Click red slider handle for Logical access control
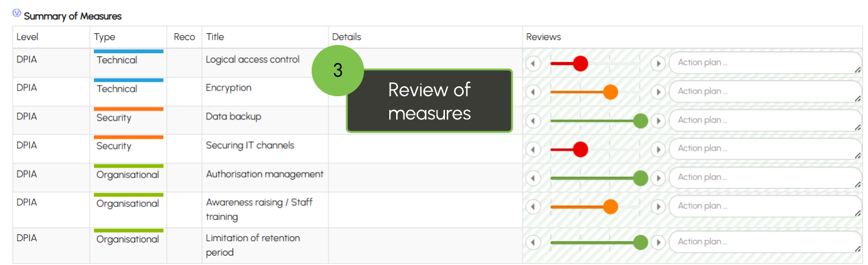The height and width of the screenshot is (265, 868). (580, 63)
